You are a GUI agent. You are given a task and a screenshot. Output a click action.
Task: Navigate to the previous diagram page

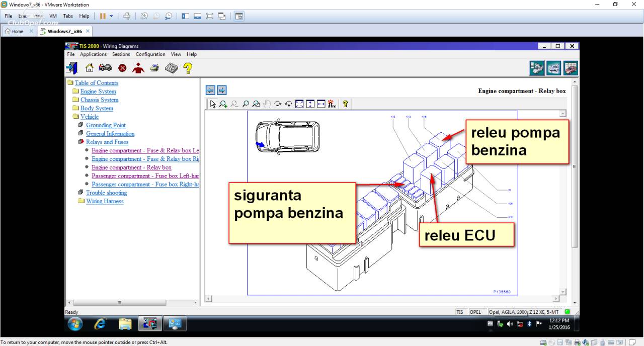coord(210,91)
